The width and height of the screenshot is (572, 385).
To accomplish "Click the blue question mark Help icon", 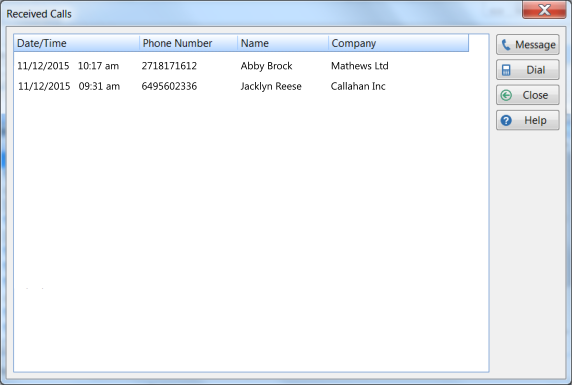I will (x=506, y=120).
